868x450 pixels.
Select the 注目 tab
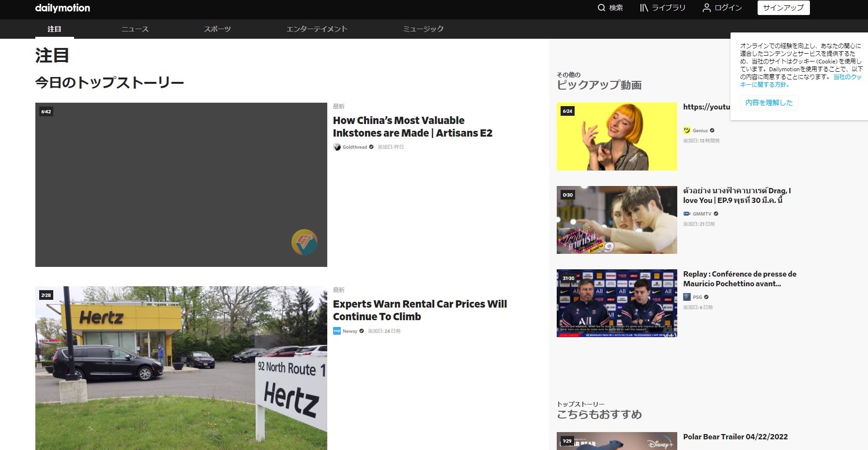click(54, 29)
